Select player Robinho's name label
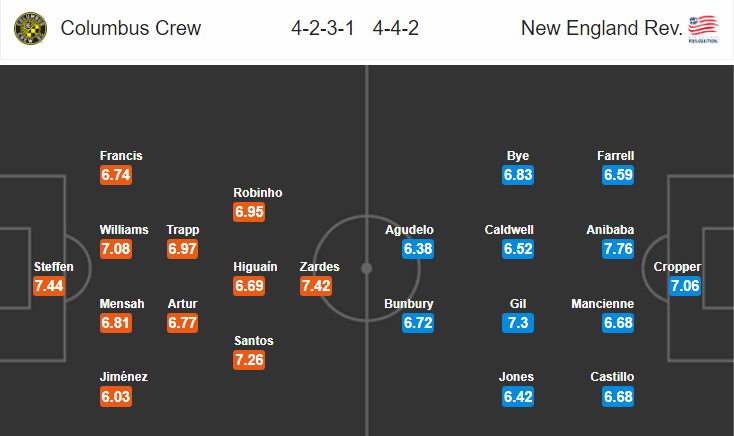734x436 pixels. (x=257, y=192)
